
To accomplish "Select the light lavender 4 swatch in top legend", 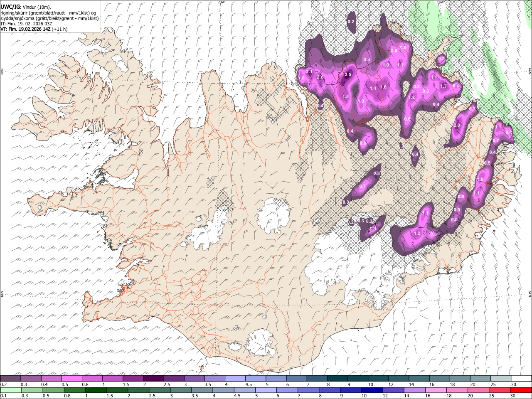I will point(235,379).
